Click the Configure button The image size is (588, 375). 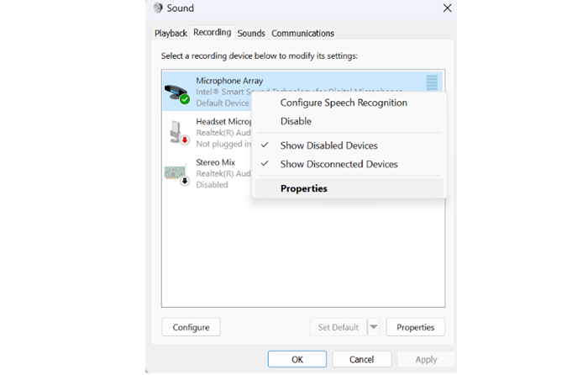[191, 327]
